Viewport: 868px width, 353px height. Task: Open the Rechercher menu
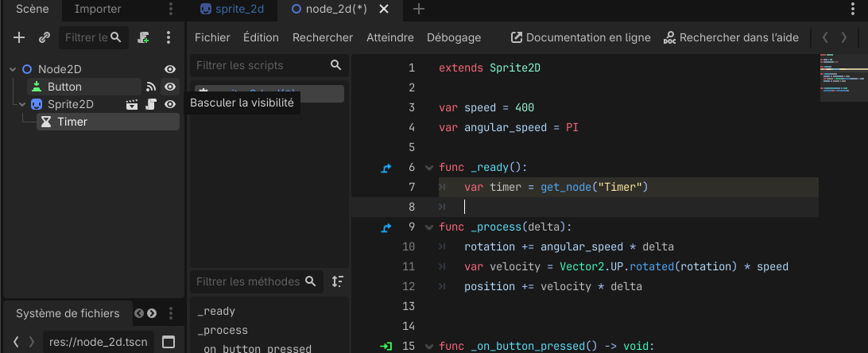pos(323,37)
